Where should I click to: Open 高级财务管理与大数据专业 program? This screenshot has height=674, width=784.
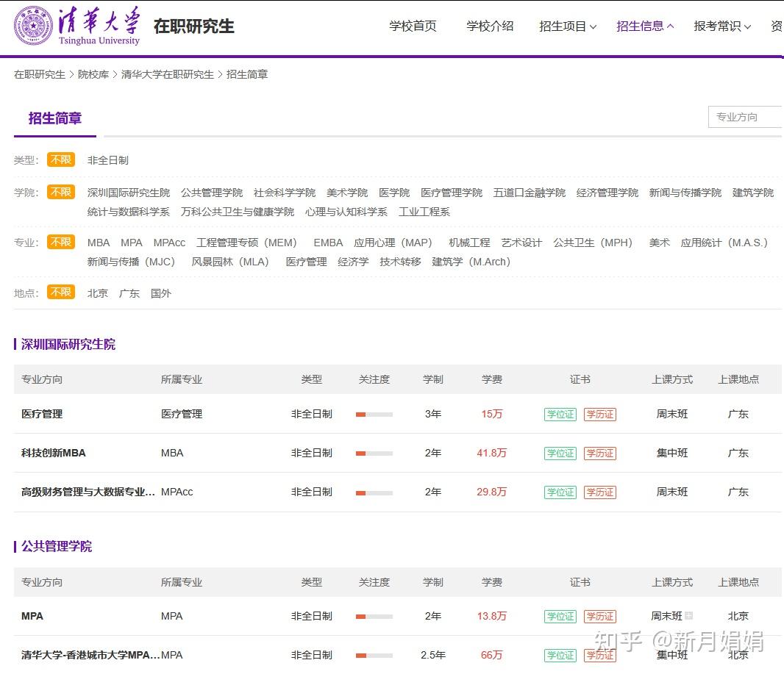click(x=88, y=492)
